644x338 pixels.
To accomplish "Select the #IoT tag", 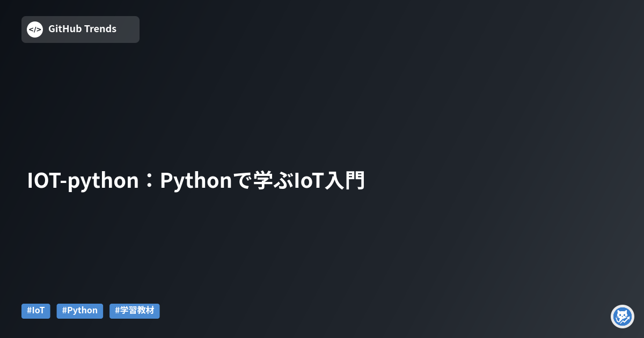I will pos(36,311).
